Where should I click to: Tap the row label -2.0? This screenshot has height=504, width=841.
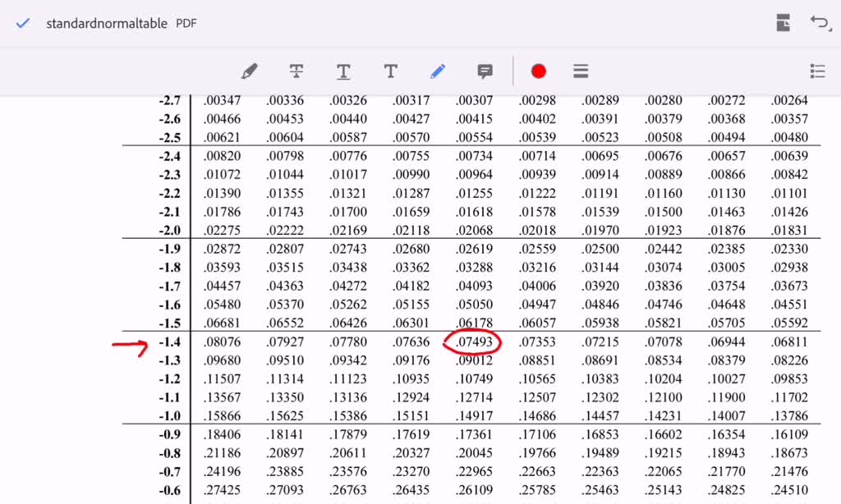click(169, 231)
